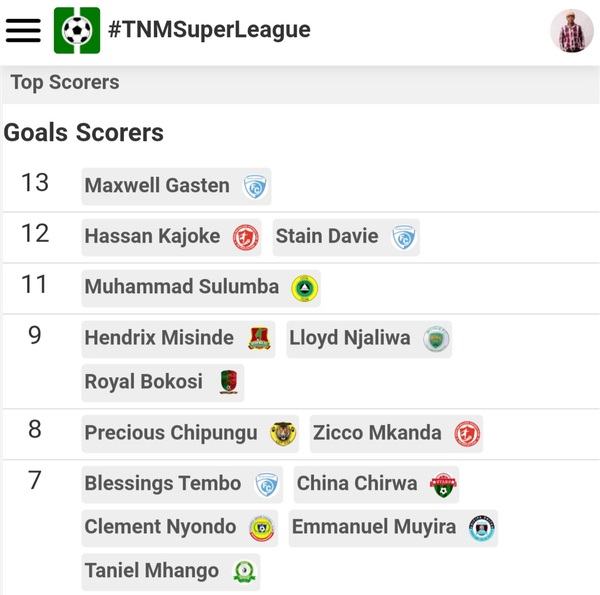The image size is (600, 595).
Task: Click the club badge beside China Chirwa
Action: pos(443,484)
